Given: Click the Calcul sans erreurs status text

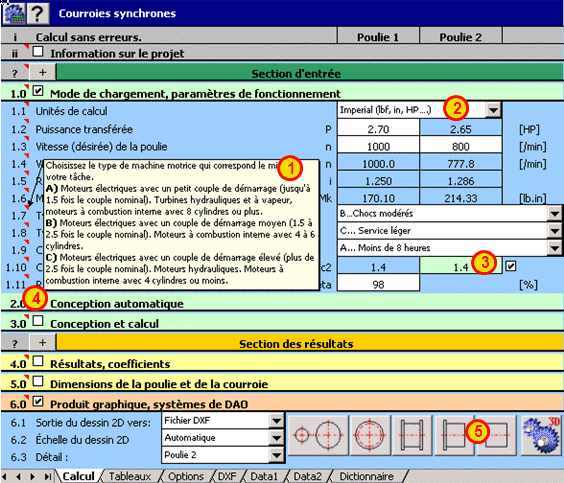Looking at the screenshot, I should coord(88,37).
